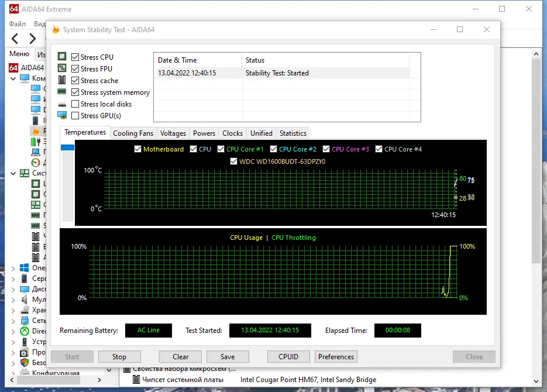Enable the Stress GPU(s) checkbox
This screenshot has width=547, height=392.
[x=74, y=115]
